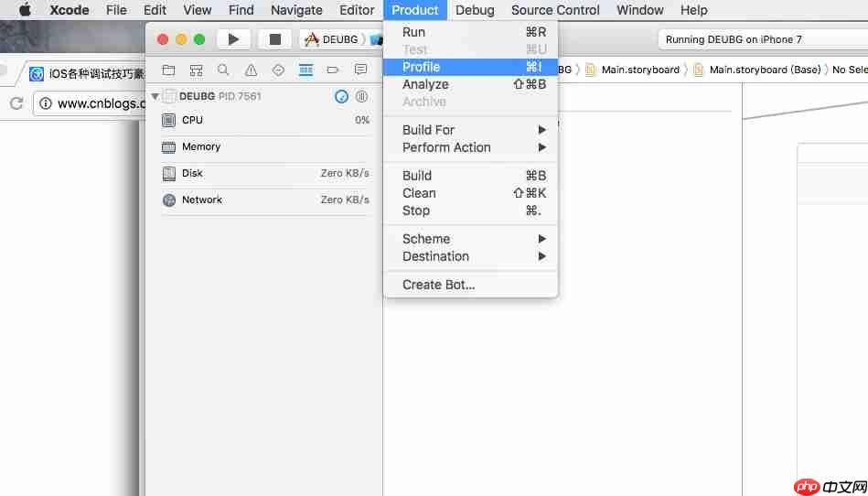Open the Symbol navigator hierarchy icon

(x=196, y=70)
